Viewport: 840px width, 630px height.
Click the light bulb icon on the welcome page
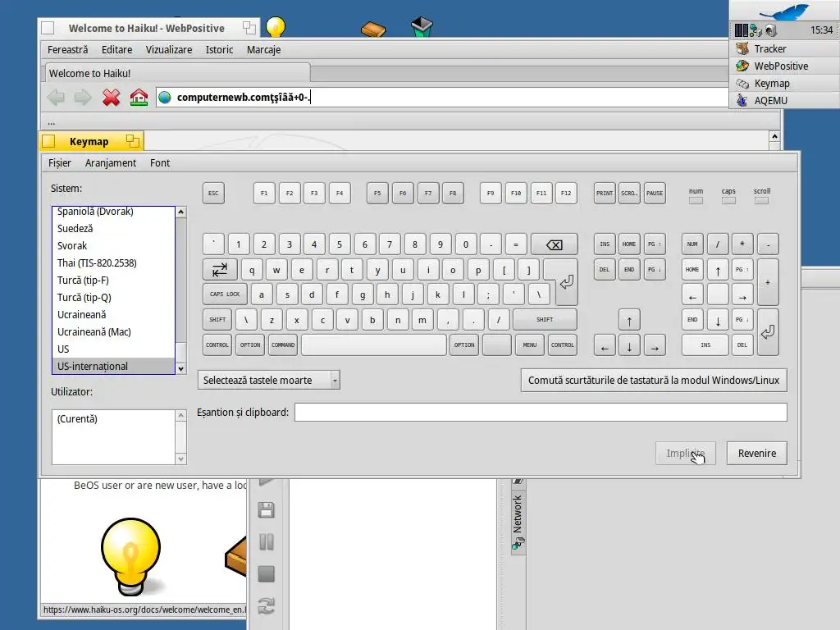130,556
